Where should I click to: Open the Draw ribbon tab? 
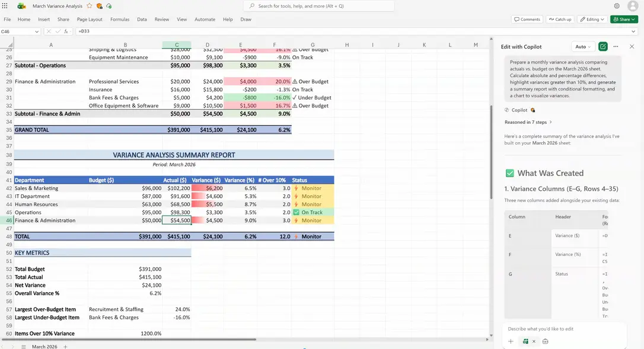click(246, 20)
